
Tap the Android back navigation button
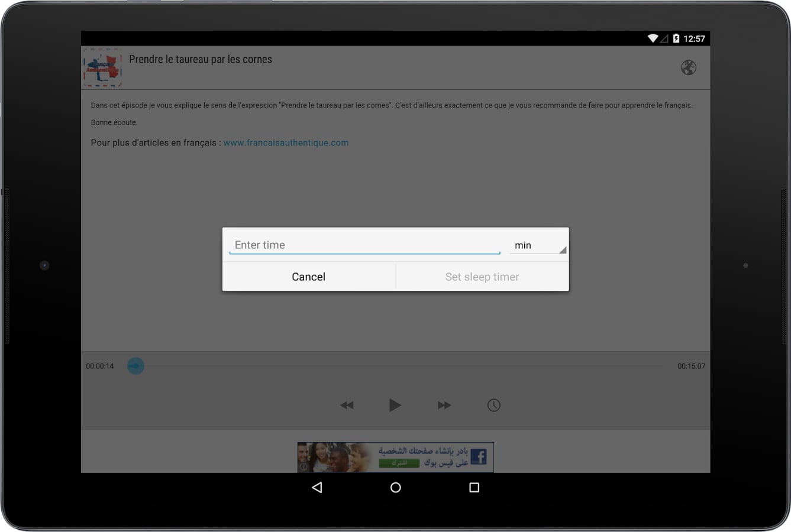tap(317, 487)
